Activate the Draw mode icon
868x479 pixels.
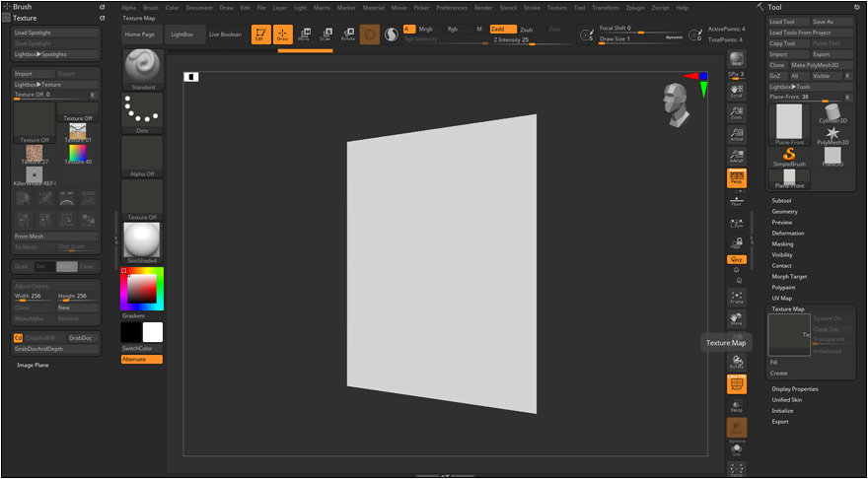(282, 34)
